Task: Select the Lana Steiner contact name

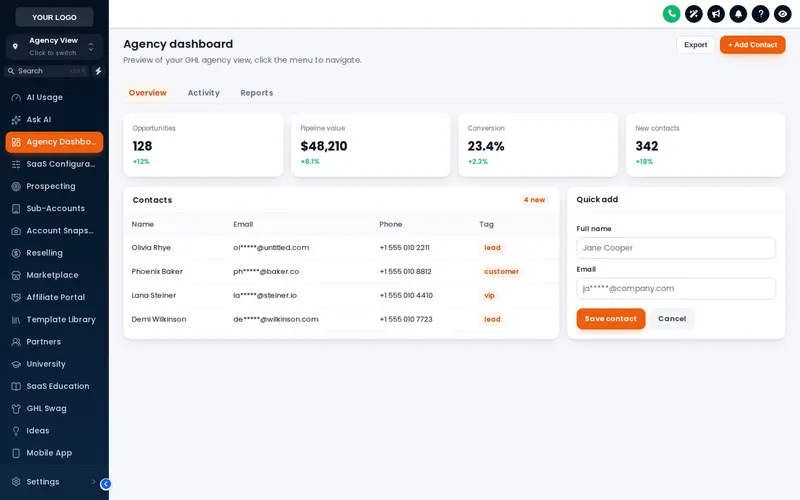Action: pyautogui.click(x=154, y=295)
